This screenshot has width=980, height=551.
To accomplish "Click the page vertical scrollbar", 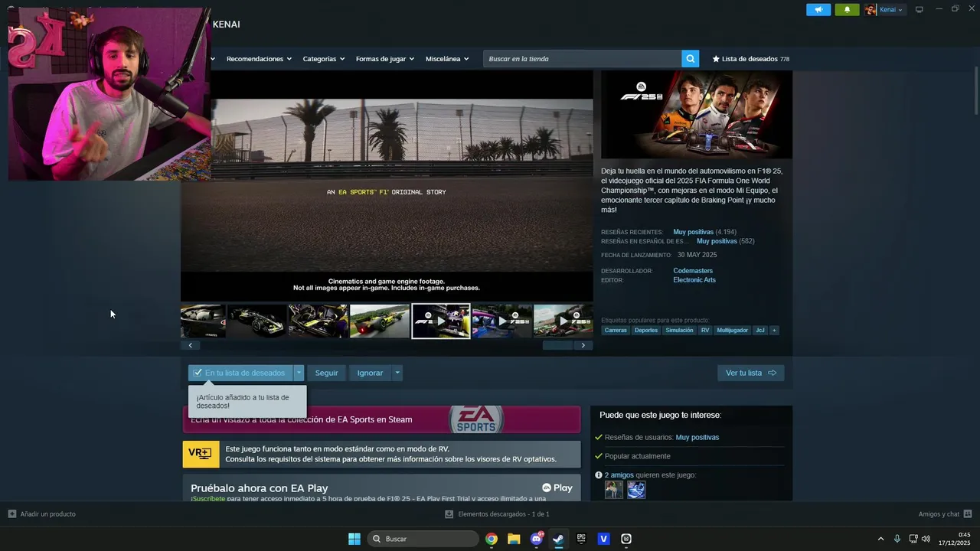I will [975, 92].
